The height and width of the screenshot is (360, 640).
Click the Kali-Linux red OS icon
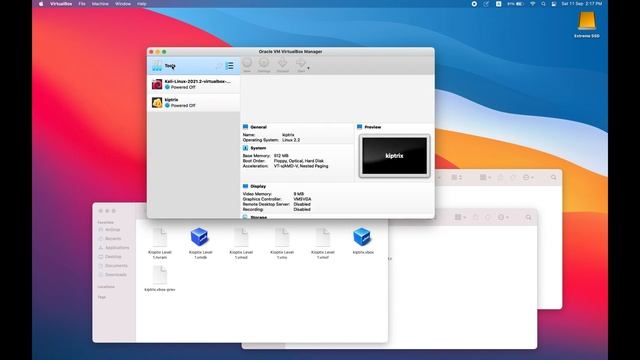click(x=157, y=84)
